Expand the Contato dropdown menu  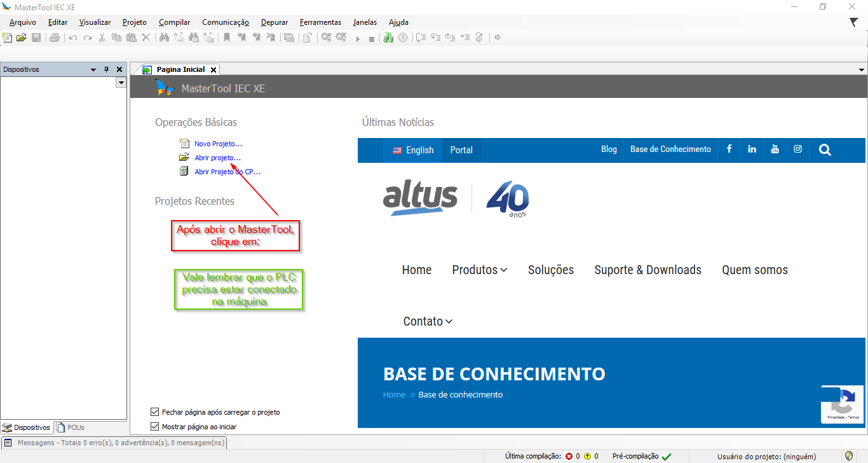pyautogui.click(x=428, y=322)
